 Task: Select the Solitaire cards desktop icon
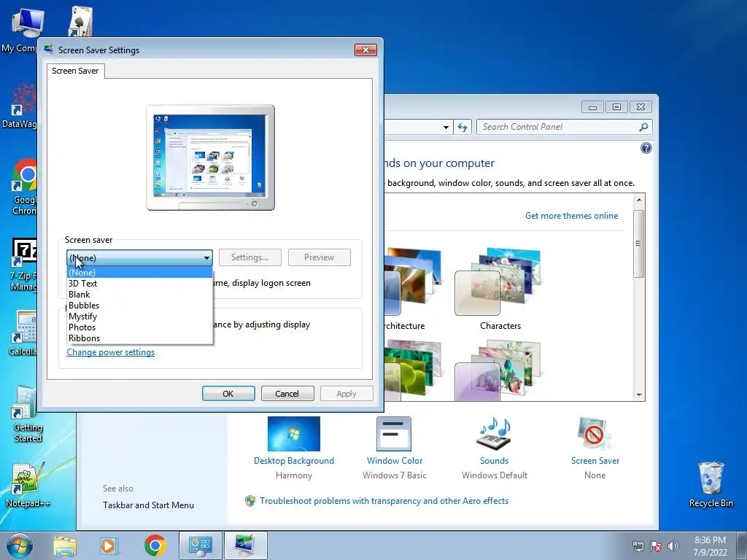click(80, 21)
